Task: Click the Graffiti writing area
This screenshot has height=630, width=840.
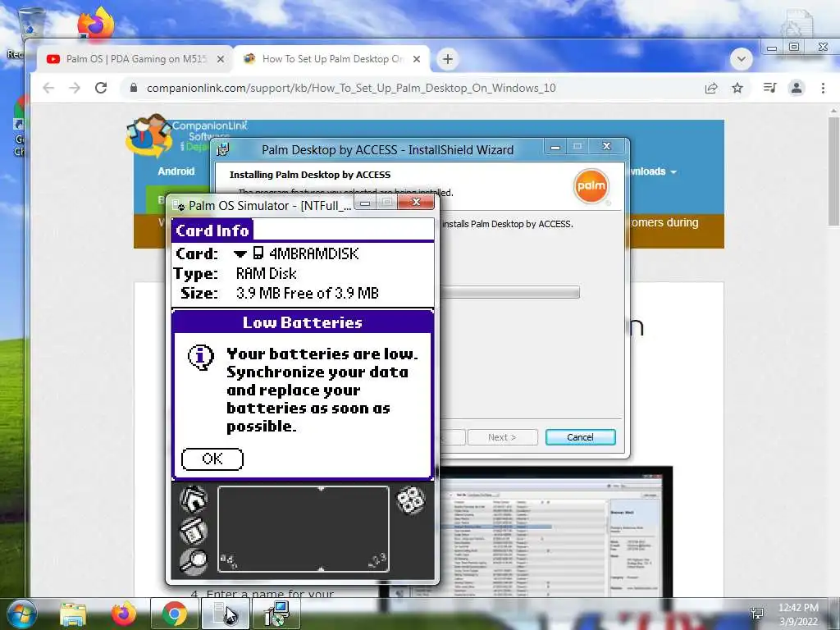Action: 304,529
